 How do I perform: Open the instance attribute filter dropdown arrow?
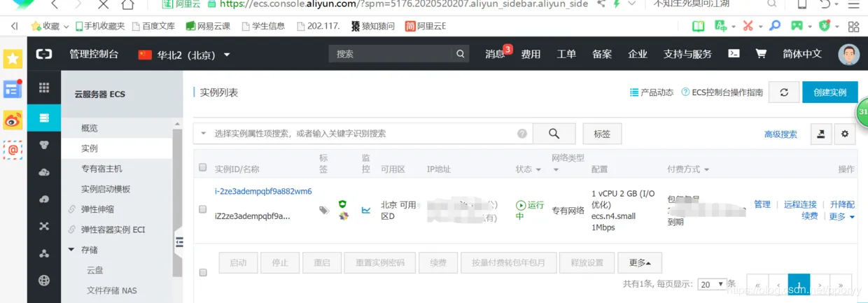(204, 133)
